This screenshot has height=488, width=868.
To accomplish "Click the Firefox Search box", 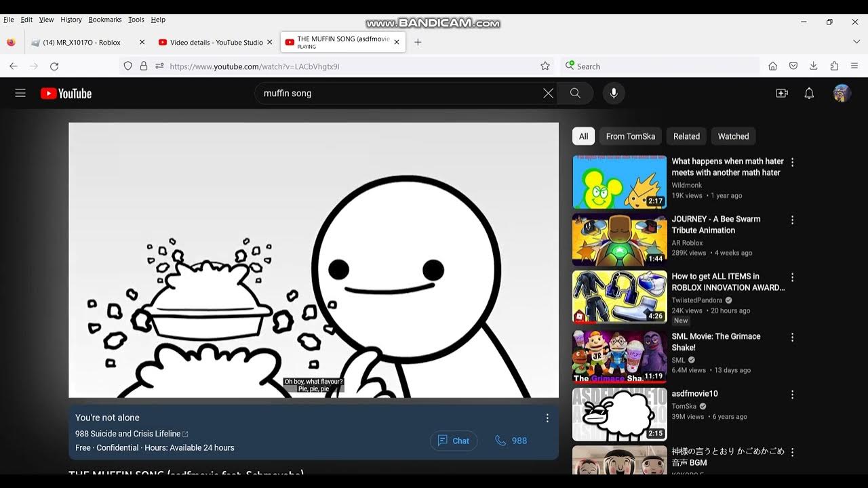I will click(x=661, y=66).
